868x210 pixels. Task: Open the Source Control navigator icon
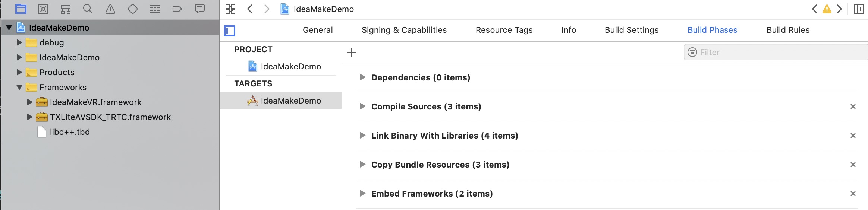click(x=43, y=9)
